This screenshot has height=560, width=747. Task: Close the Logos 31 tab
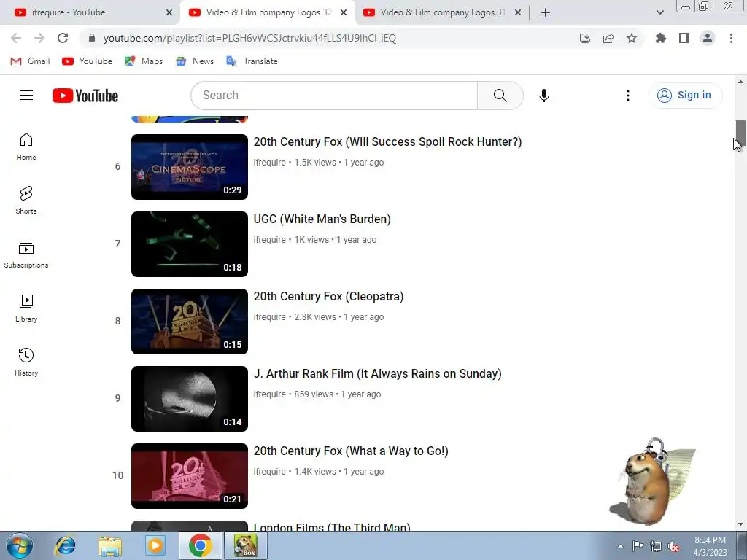[x=518, y=12]
